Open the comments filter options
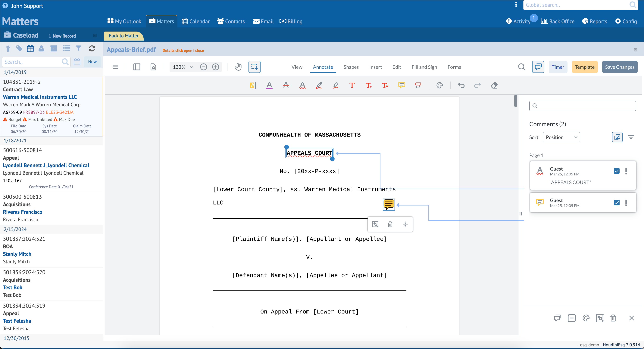The height and width of the screenshot is (349, 644). point(631,137)
